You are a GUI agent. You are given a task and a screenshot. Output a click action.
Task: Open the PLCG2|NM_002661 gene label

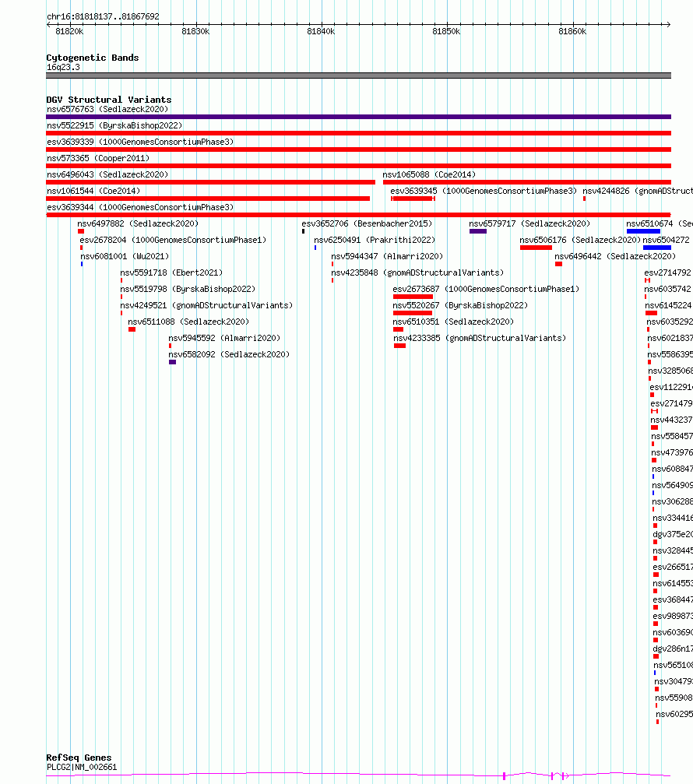coord(82,767)
